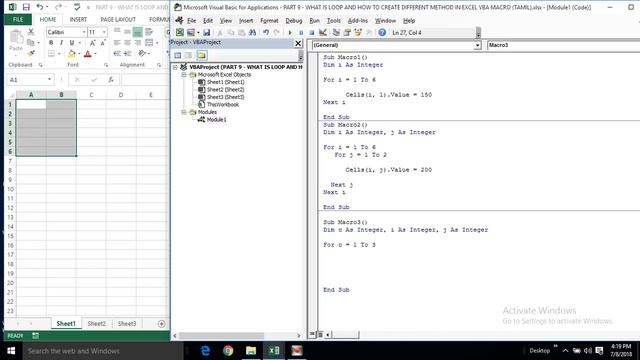Click the Break pause icon in VBA toolbar
The image size is (640, 360).
[301, 32]
